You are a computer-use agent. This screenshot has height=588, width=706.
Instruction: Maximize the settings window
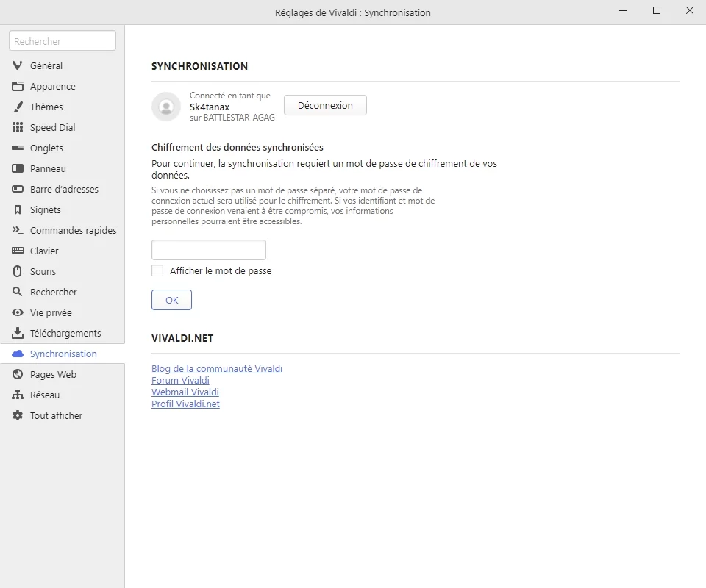[x=657, y=10]
